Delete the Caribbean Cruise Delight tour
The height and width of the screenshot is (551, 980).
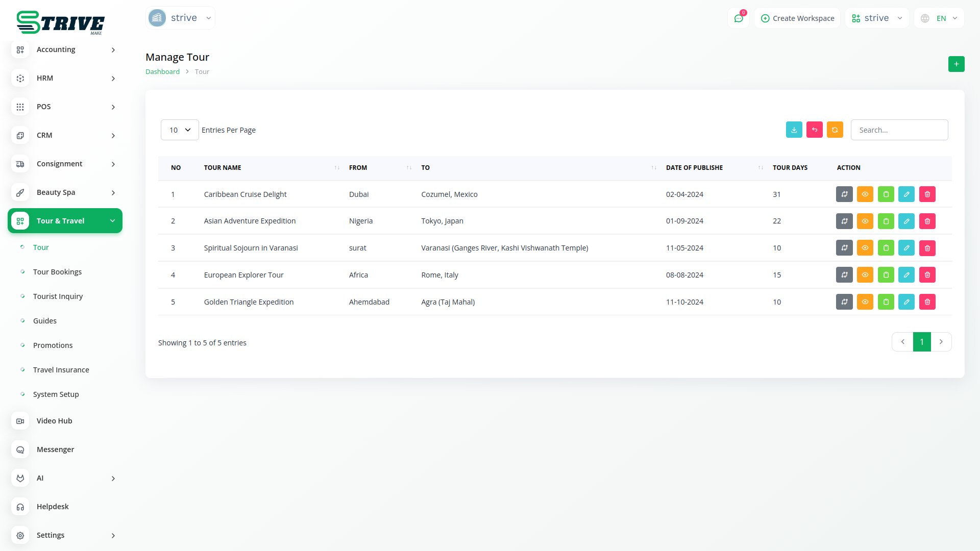[927, 194]
